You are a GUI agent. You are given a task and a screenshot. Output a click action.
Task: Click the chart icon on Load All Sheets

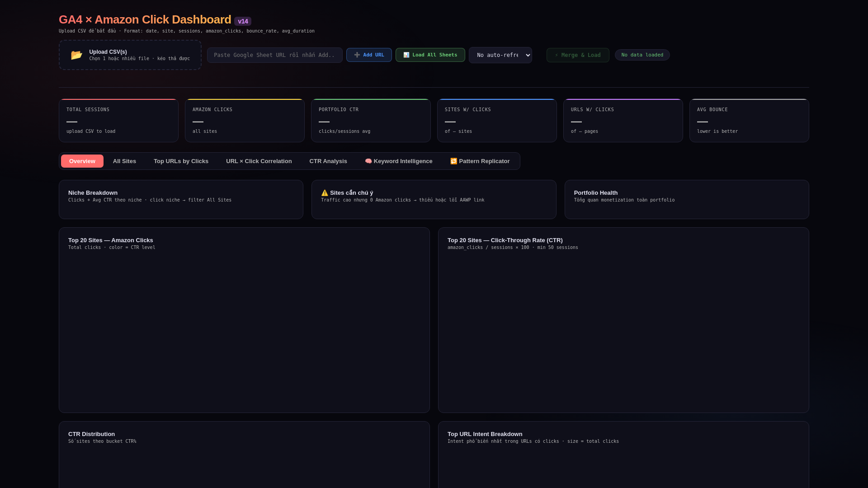click(406, 55)
